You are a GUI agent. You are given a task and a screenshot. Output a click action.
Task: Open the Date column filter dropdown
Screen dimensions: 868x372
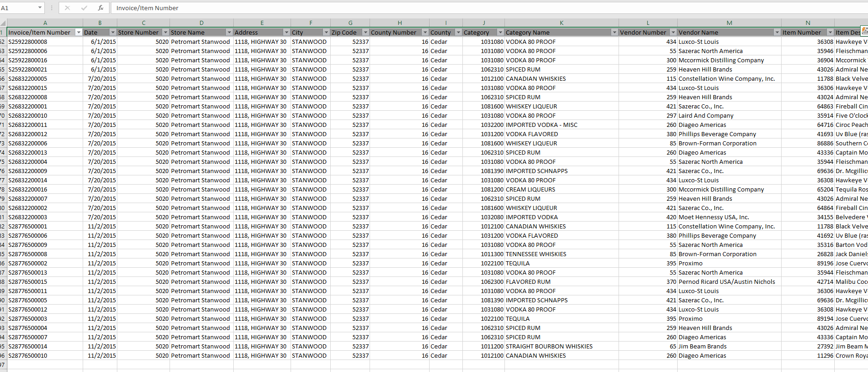[x=113, y=32]
